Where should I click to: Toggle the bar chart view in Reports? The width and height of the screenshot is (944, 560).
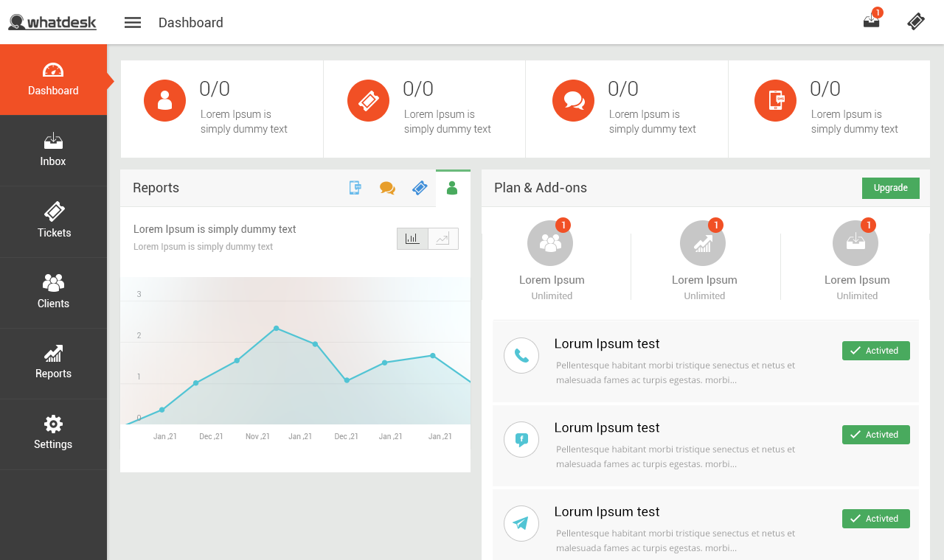tap(412, 238)
